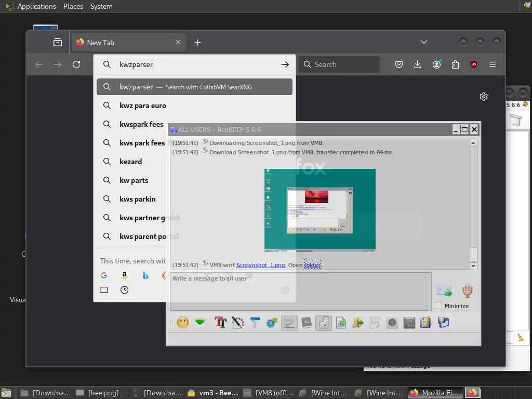Click the code snippet page icon

(x=375, y=322)
